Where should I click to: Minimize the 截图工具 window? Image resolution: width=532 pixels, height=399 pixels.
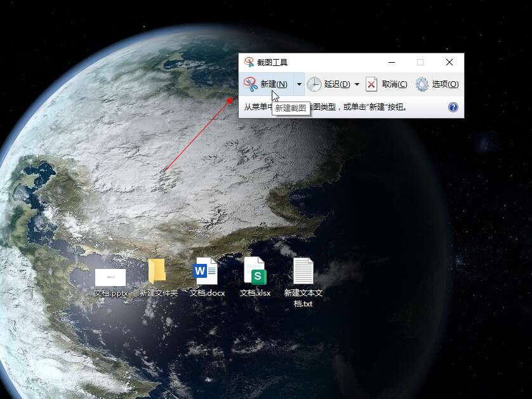[391, 62]
